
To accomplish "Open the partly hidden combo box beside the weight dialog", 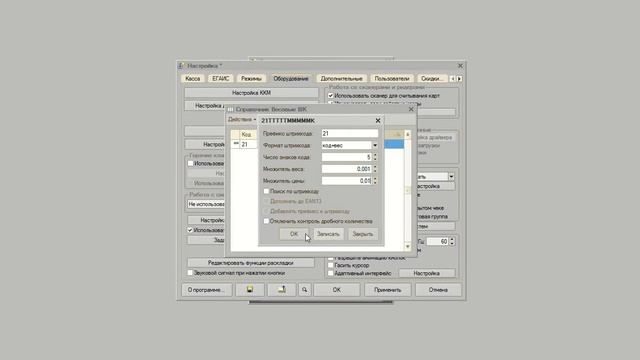I will [451, 177].
